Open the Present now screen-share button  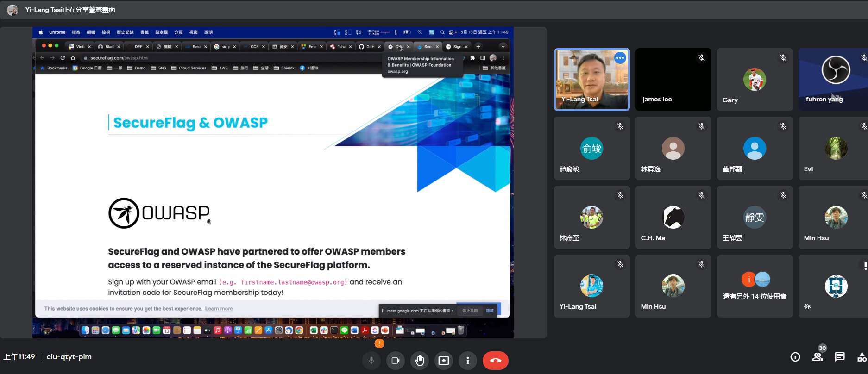click(x=444, y=361)
